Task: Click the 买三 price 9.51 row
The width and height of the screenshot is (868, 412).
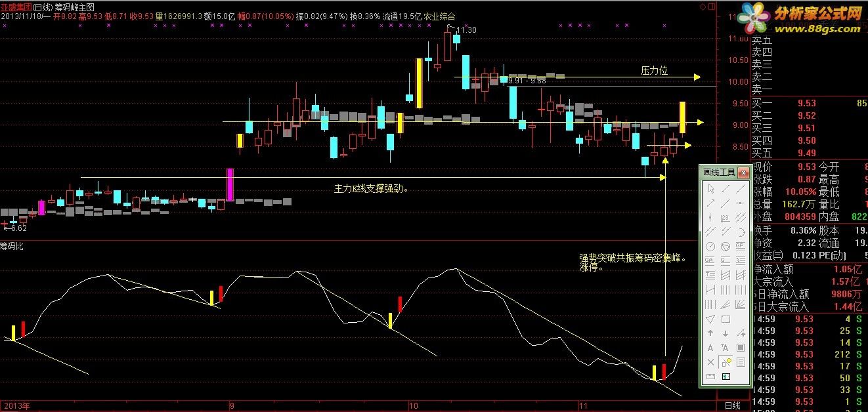Action: [809, 128]
